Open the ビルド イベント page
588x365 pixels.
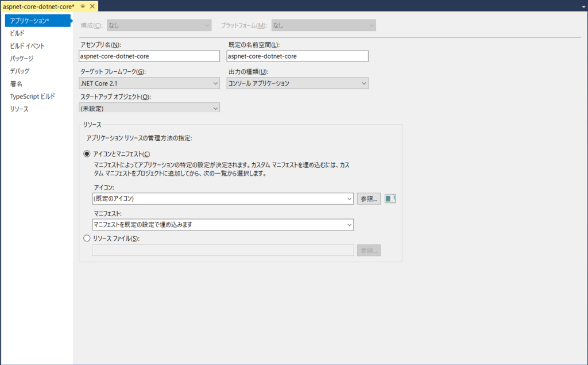point(27,46)
